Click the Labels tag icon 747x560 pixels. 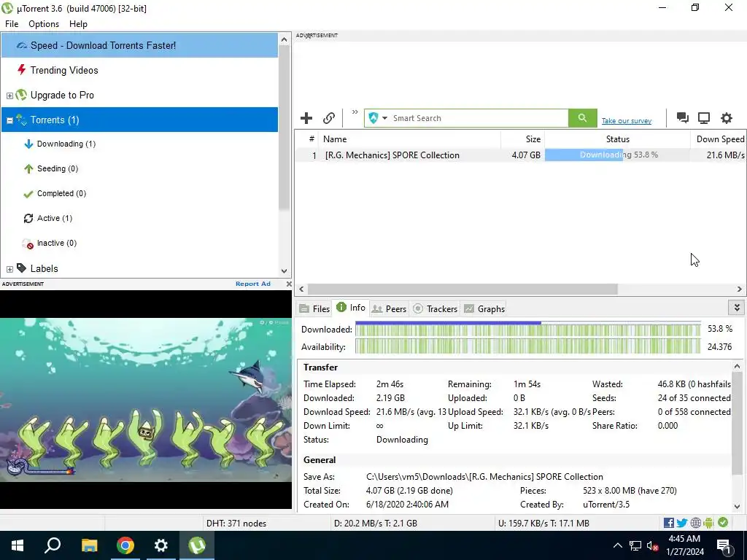pyautogui.click(x=21, y=268)
